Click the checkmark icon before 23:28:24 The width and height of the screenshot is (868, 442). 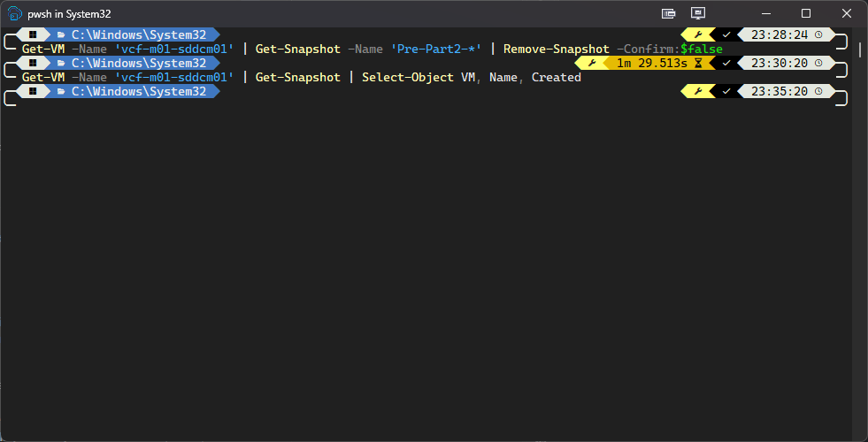coord(726,34)
